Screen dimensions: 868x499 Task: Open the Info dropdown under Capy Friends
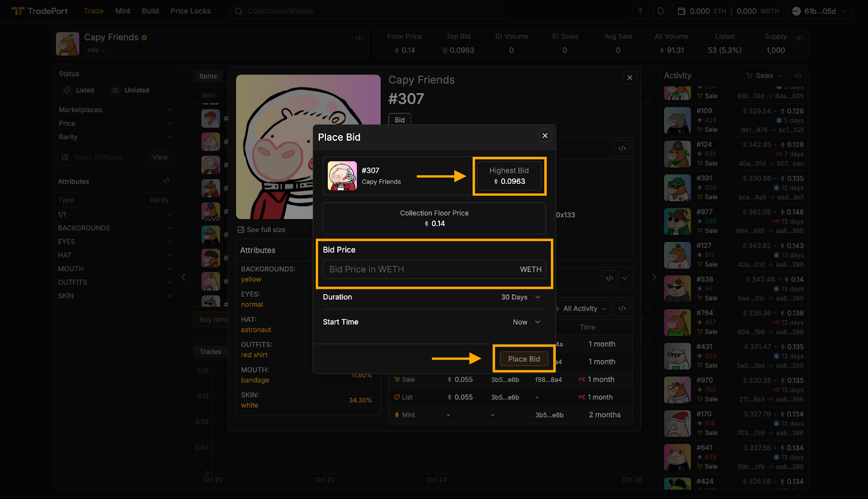tap(96, 50)
